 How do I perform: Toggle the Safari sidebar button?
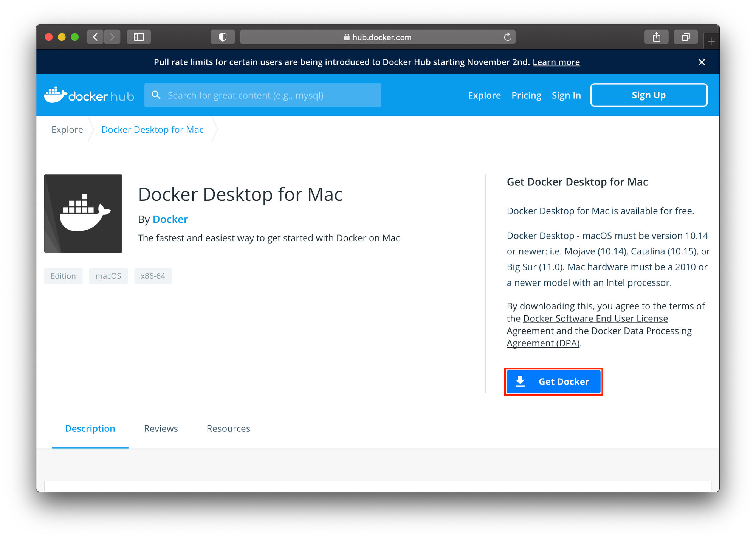click(139, 37)
